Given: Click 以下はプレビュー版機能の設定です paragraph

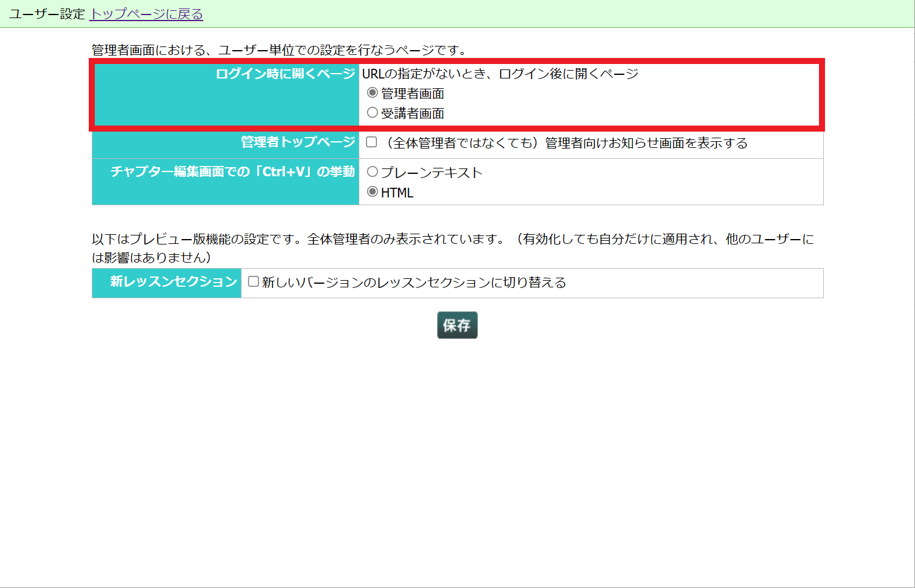Looking at the screenshot, I should pyautogui.click(x=454, y=248).
